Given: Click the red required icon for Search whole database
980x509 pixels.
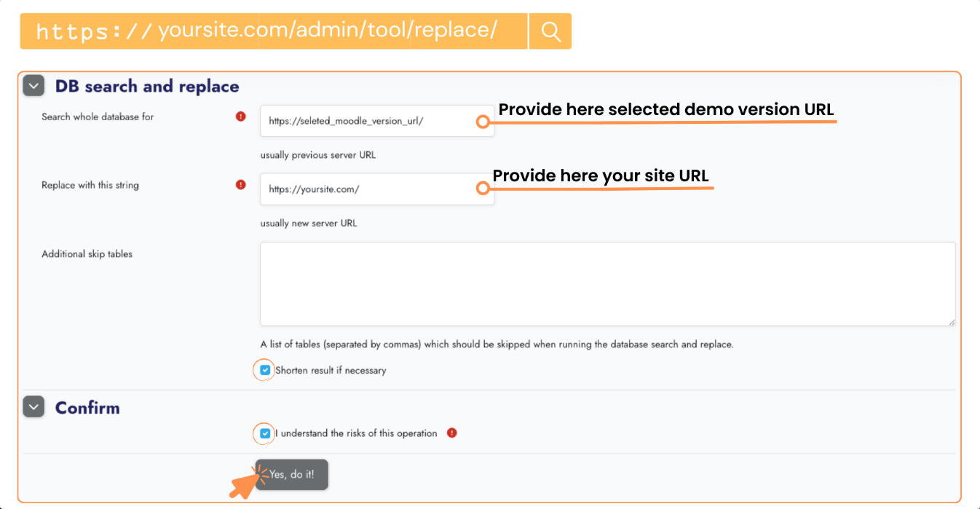Looking at the screenshot, I should point(241,117).
